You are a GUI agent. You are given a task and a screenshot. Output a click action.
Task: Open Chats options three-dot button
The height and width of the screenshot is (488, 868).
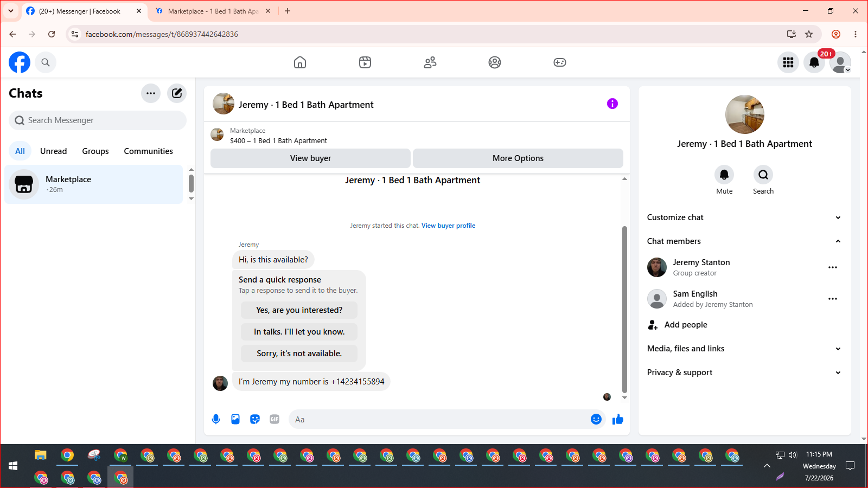coord(151,93)
